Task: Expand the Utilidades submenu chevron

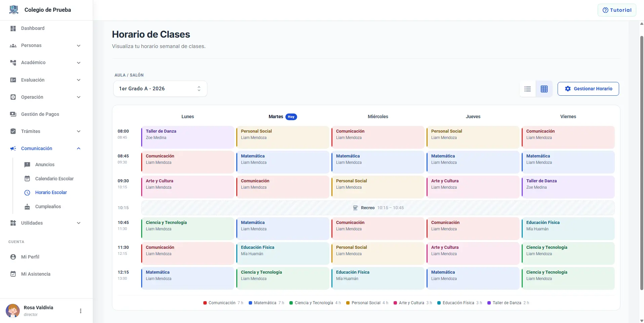Action: [x=79, y=223]
